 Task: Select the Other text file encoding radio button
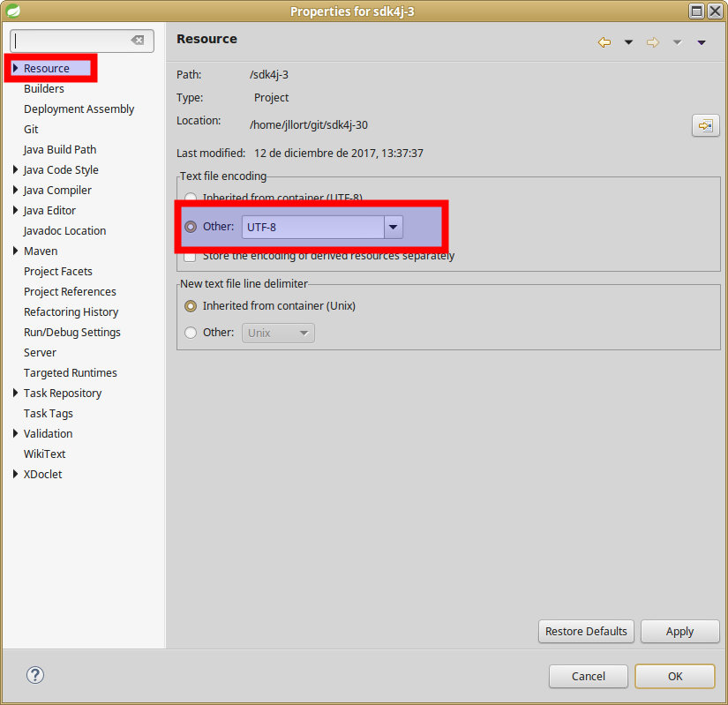191,227
